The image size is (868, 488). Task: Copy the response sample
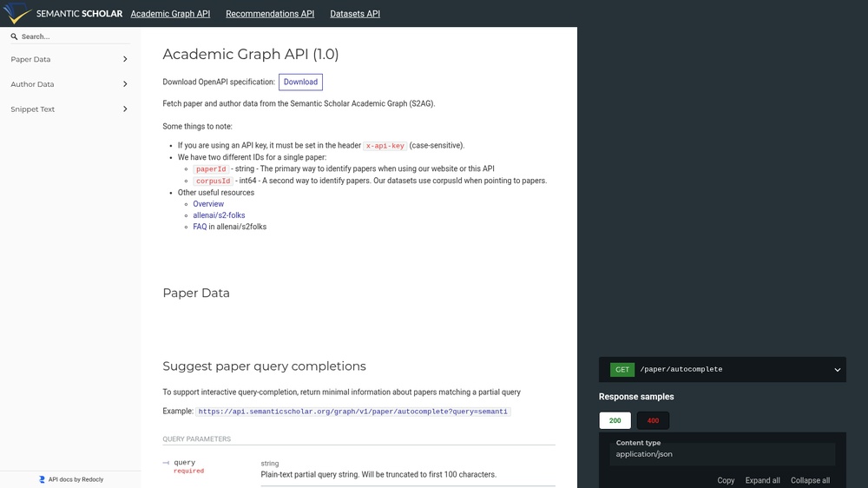(726, 480)
